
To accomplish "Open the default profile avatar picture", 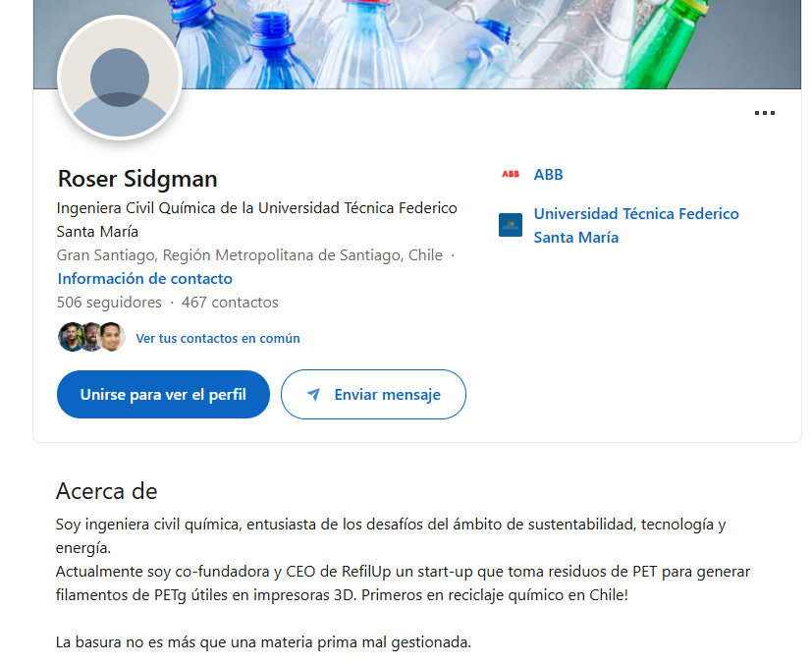I will click(120, 79).
